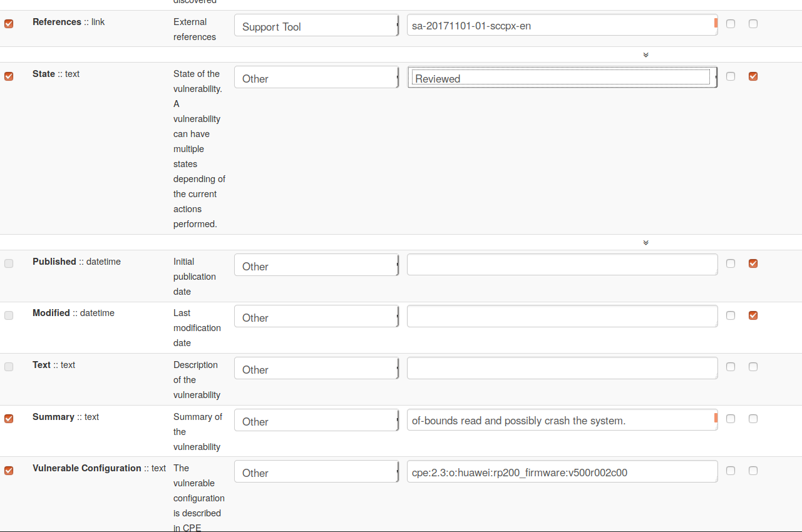Open category dropdown in State row
802x532 pixels.
[x=316, y=78]
